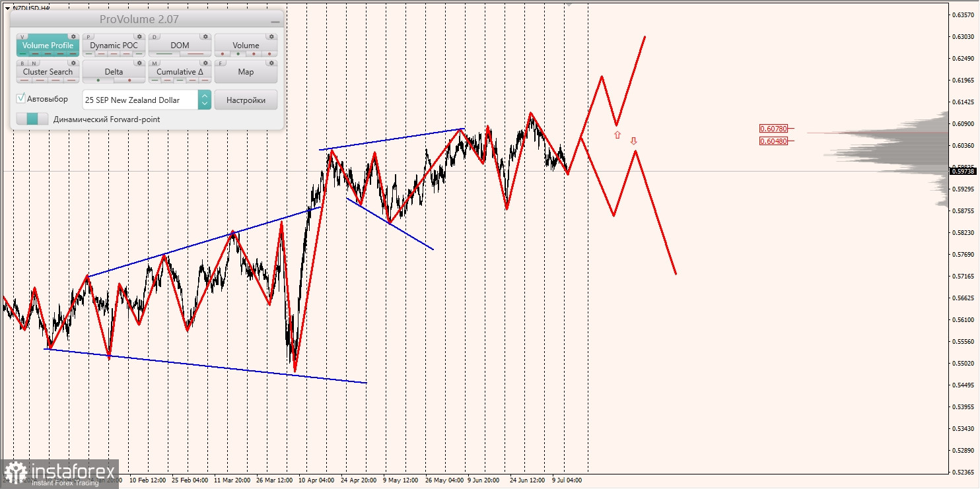Click the current price tag 0.59738
This screenshot has width=980, height=489.
[x=963, y=171]
